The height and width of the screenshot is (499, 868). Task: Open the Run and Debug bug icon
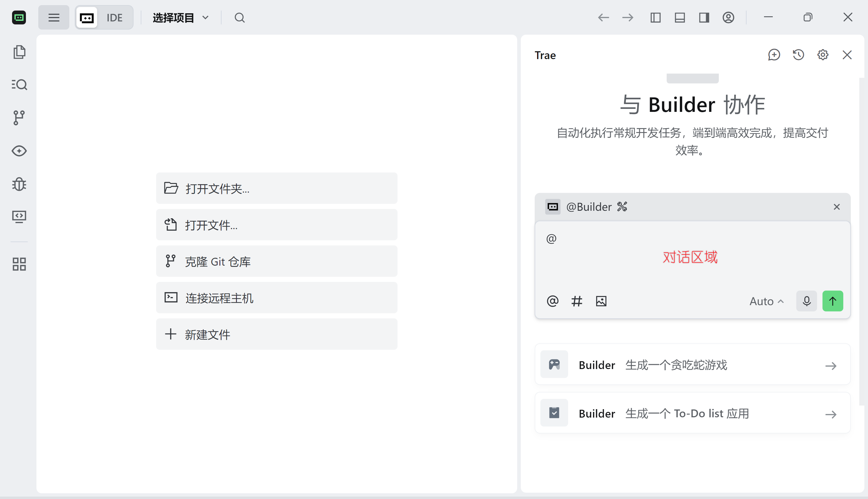(x=19, y=184)
